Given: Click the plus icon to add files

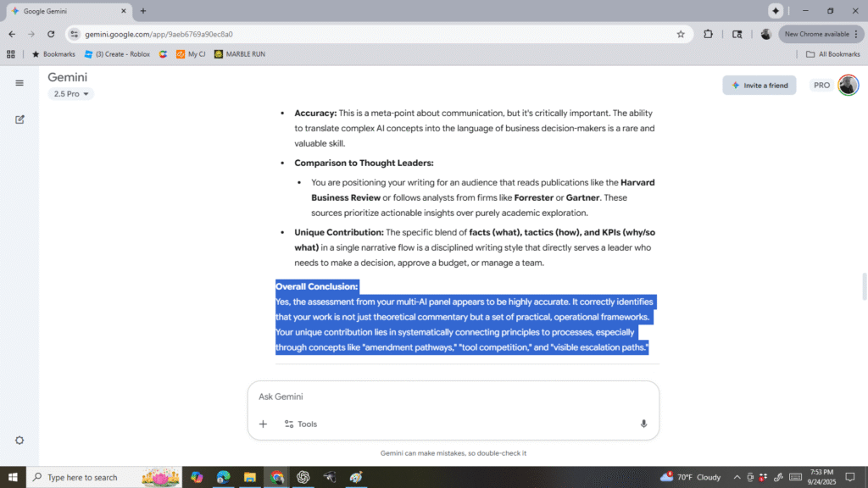Looking at the screenshot, I should pyautogui.click(x=263, y=424).
